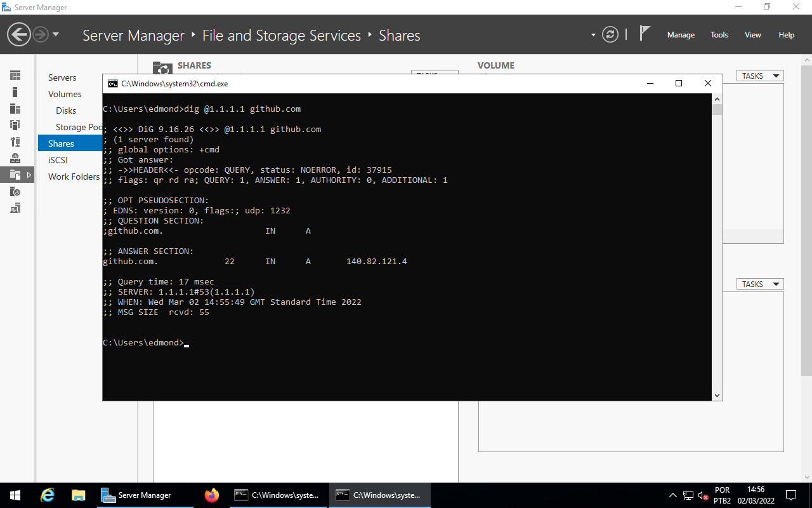Select Work Folders in the navigation pane
The width and height of the screenshot is (812, 508).
[x=74, y=177]
